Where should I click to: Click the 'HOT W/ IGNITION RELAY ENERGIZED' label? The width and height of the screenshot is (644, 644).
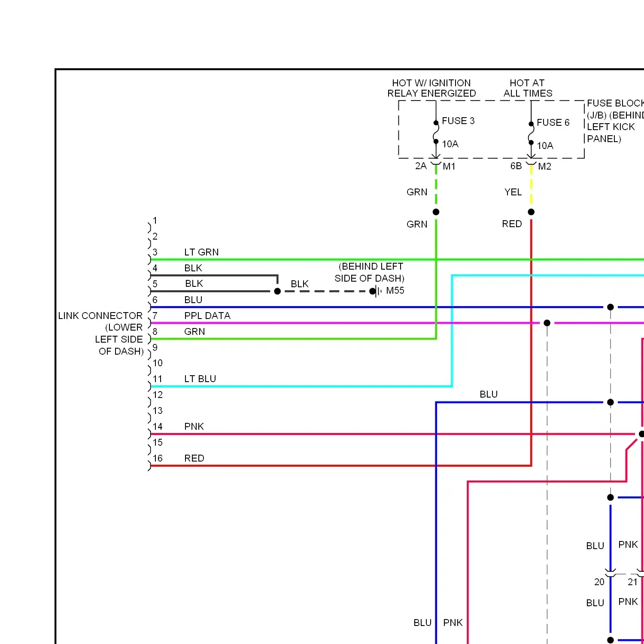click(431, 88)
